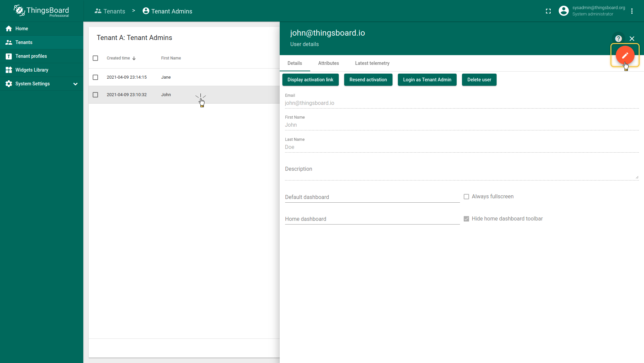The width and height of the screenshot is (644, 363).
Task: Click the ThingsBoard logo
Action: [x=41, y=11]
